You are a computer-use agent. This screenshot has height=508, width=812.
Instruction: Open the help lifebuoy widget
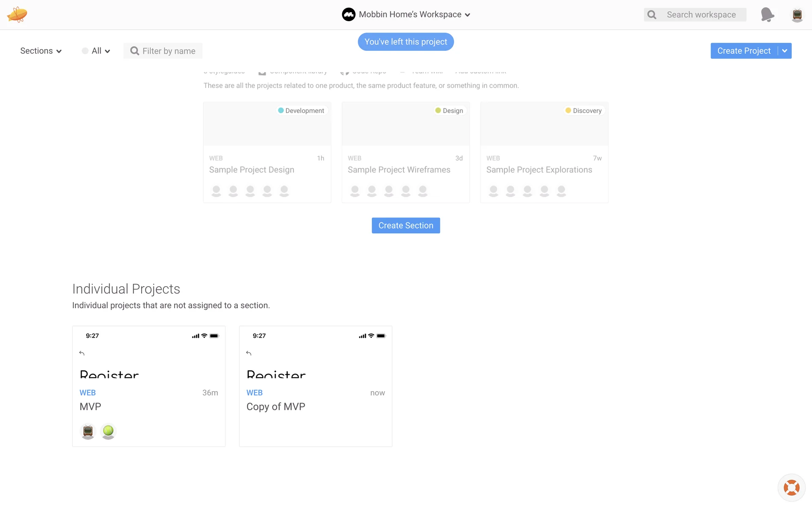pyautogui.click(x=791, y=487)
